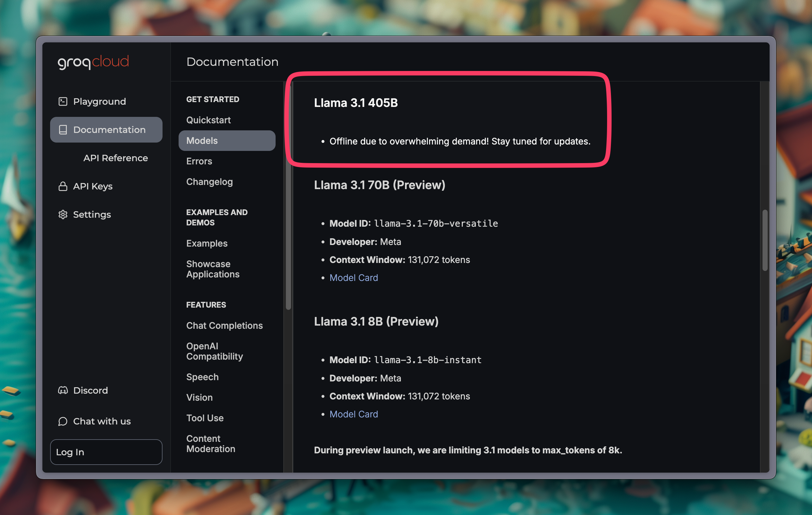Click Developer: Meta under Llama 3.1 8B
The width and height of the screenshot is (812, 515).
coord(365,378)
